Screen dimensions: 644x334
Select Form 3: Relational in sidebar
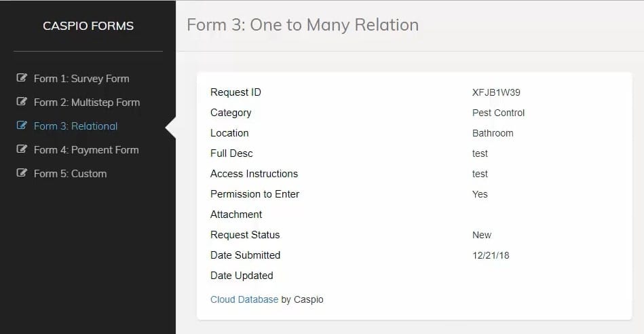(x=76, y=126)
